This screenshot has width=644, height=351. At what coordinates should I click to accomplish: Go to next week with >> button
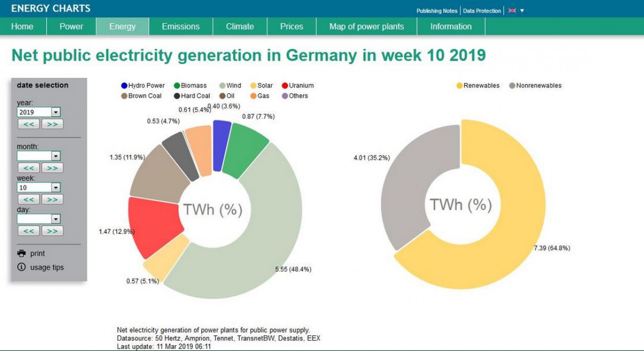pos(52,199)
